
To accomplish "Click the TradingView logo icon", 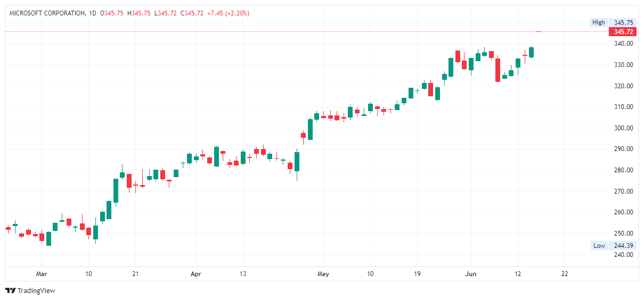I will 11,290.
